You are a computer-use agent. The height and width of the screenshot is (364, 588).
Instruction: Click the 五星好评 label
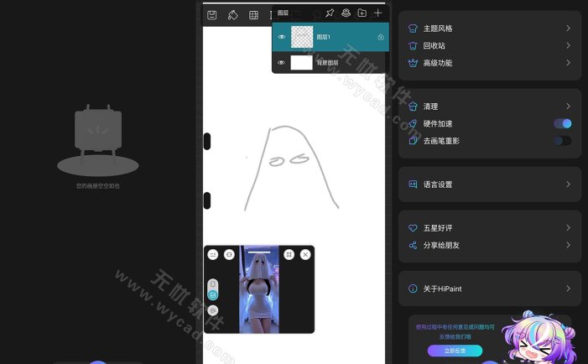(438, 228)
